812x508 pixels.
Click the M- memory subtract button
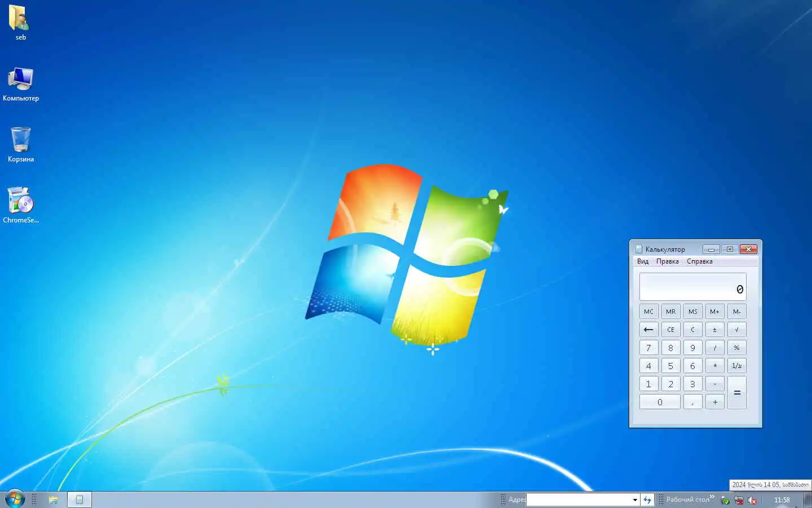736,312
